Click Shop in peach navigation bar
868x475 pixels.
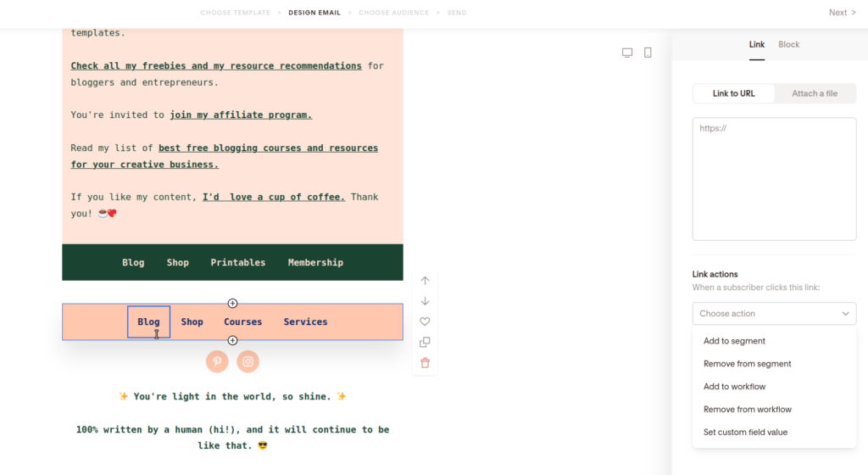[x=192, y=321]
